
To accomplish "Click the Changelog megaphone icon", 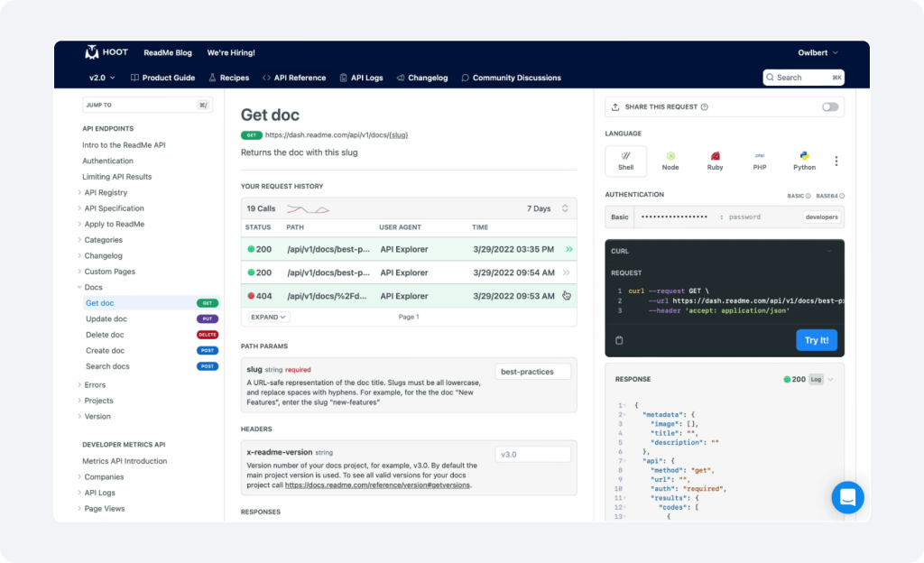I will 401,78.
